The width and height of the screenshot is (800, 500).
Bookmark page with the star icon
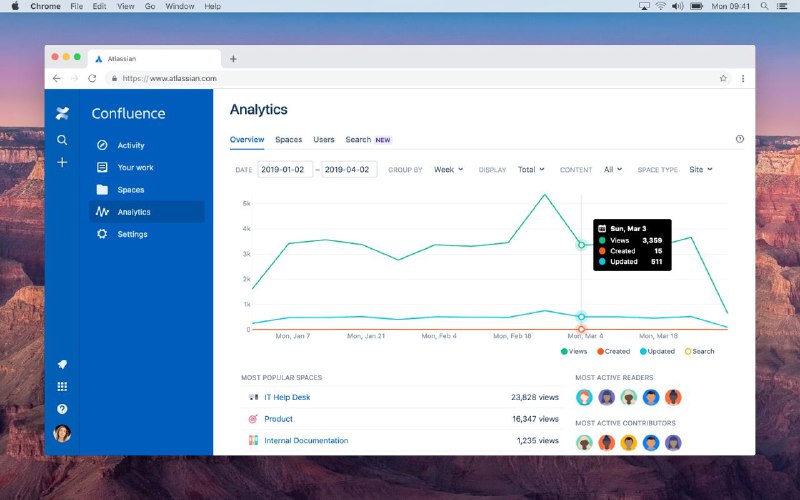723,79
